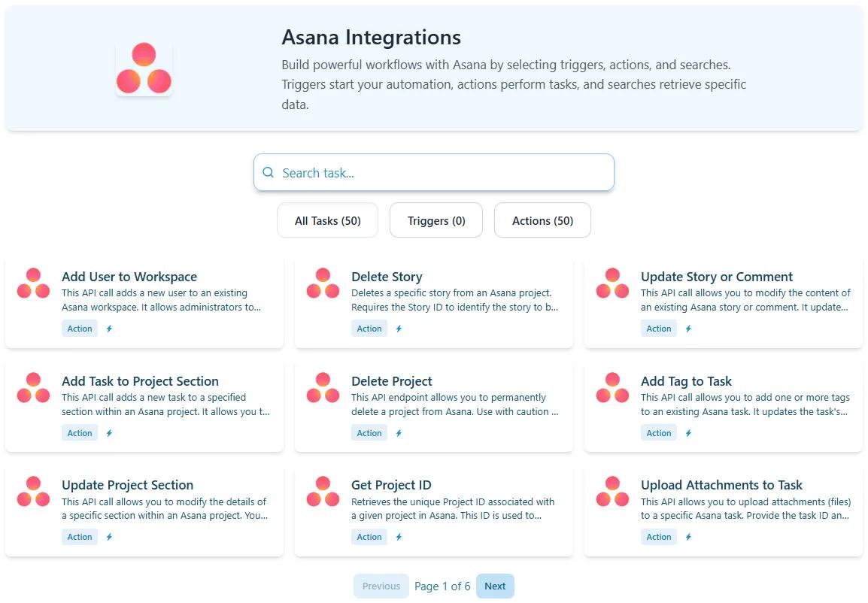Open the Delete Project integration title
Viewport: 868px width, 603px height.
[391, 381]
